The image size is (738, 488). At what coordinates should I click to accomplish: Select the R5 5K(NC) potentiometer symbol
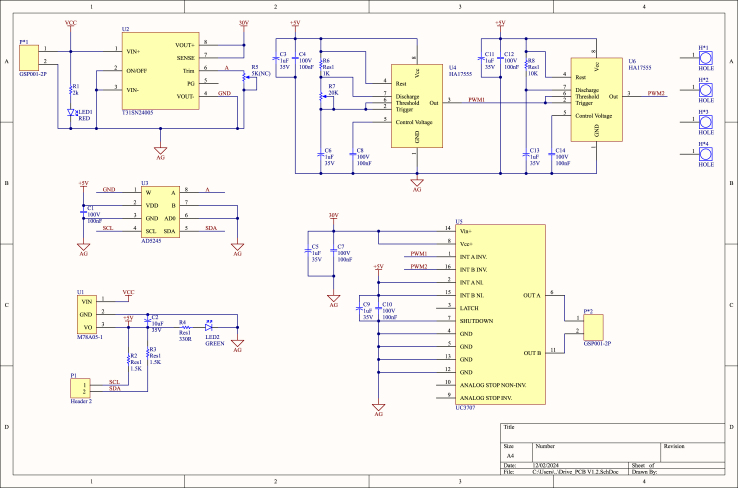tap(244, 77)
